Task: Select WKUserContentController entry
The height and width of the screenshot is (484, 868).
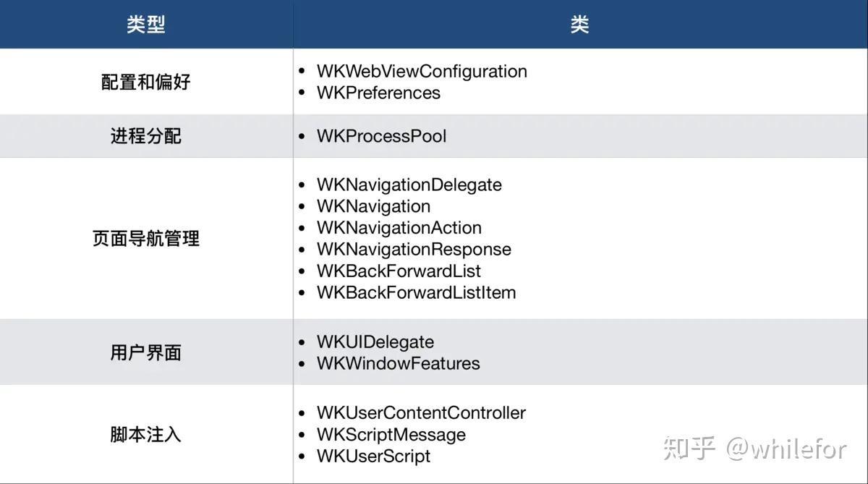Action: click(x=421, y=413)
